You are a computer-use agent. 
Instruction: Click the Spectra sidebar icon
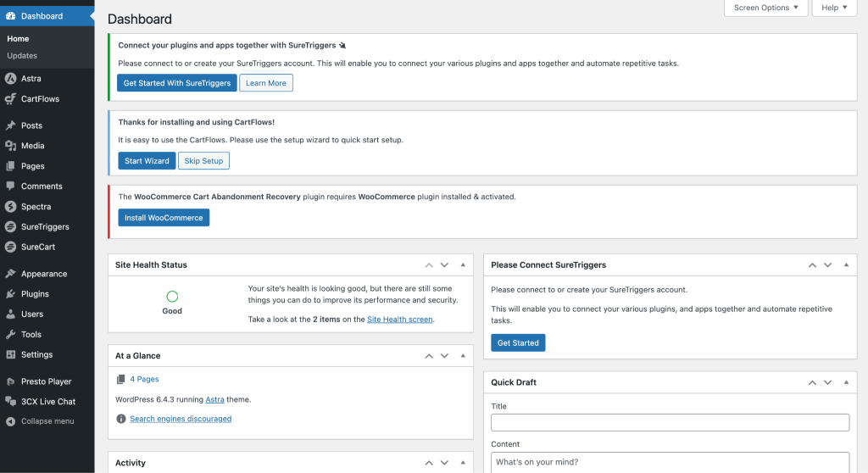click(10, 207)
